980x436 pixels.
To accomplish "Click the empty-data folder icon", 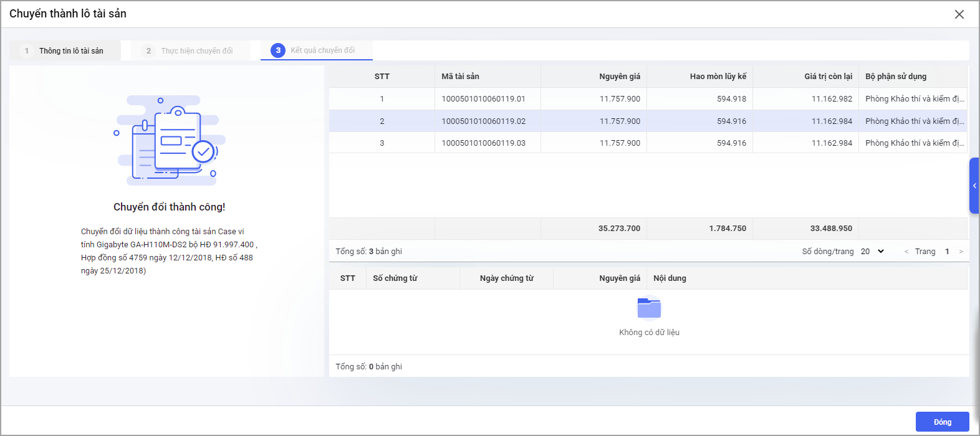I will [x=649, y=308].
